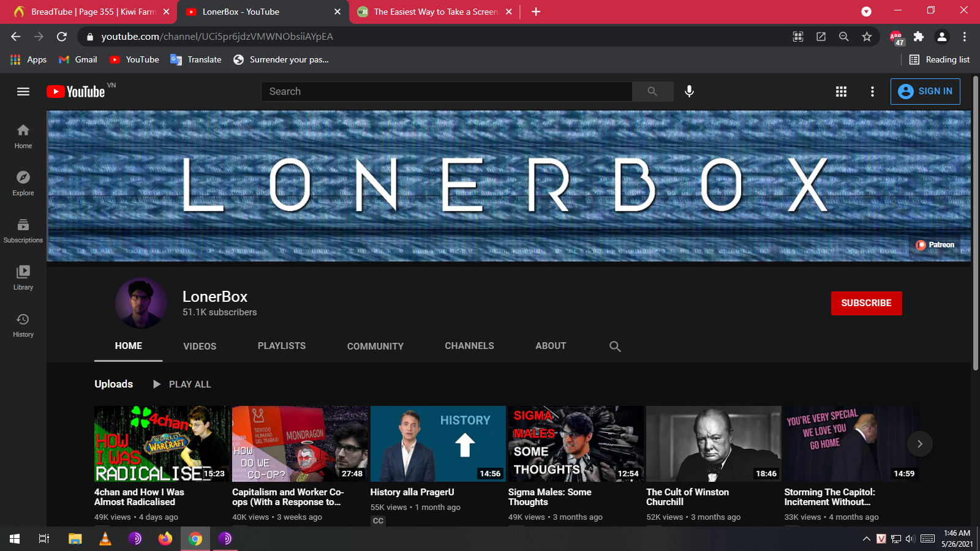Image resolution: width=980 pixels, height=551 pixels.
Task: Open YouTube settings three-dot menu
Action: point(872,91)
